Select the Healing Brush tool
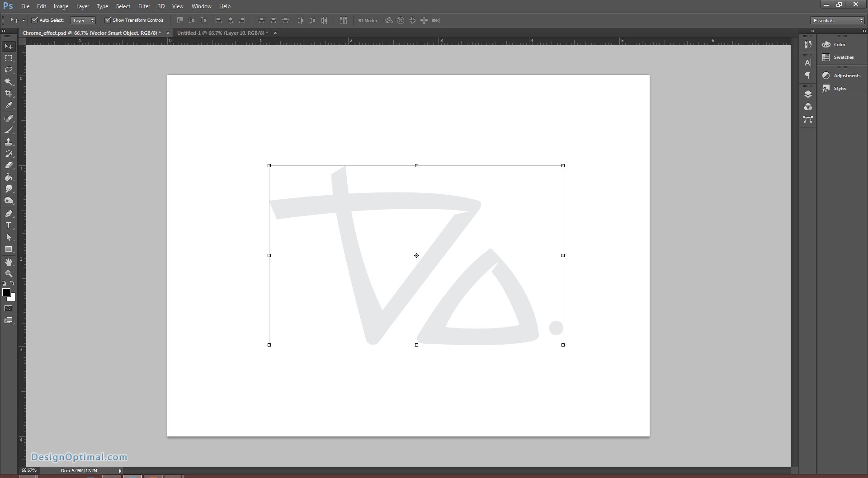 [9, 118]
